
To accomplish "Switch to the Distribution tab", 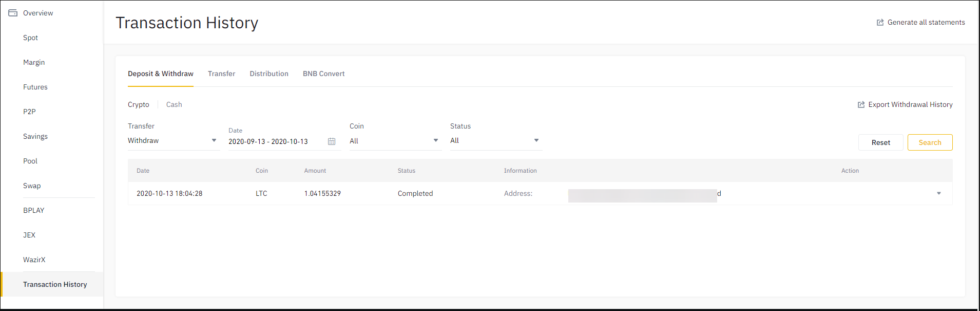I will tap(269, 74).
